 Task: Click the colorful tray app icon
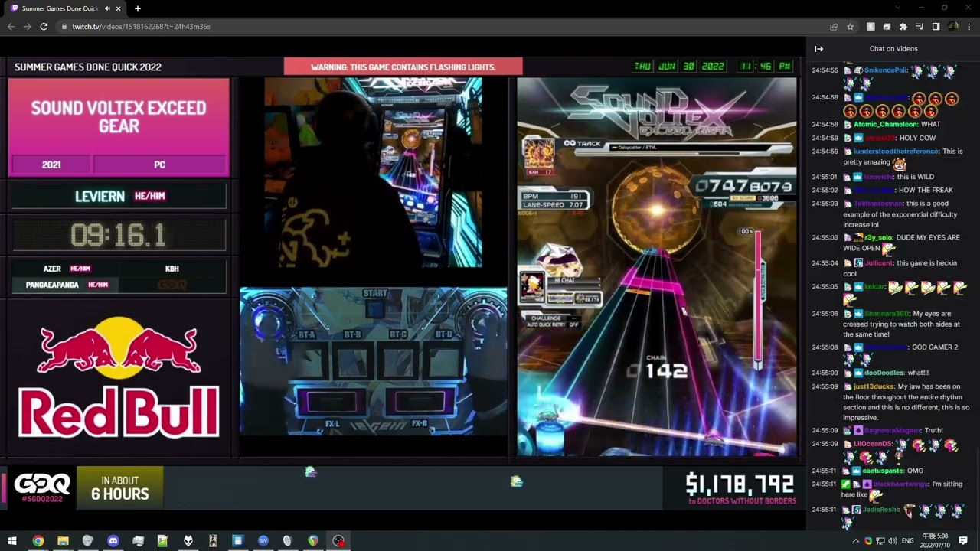tap(868, 541)
